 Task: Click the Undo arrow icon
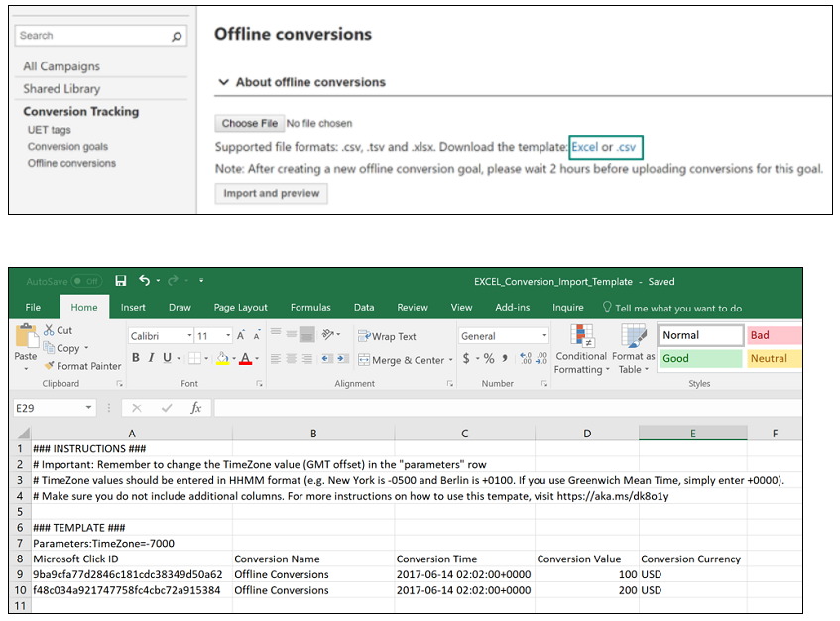click(x=144, y=280)
